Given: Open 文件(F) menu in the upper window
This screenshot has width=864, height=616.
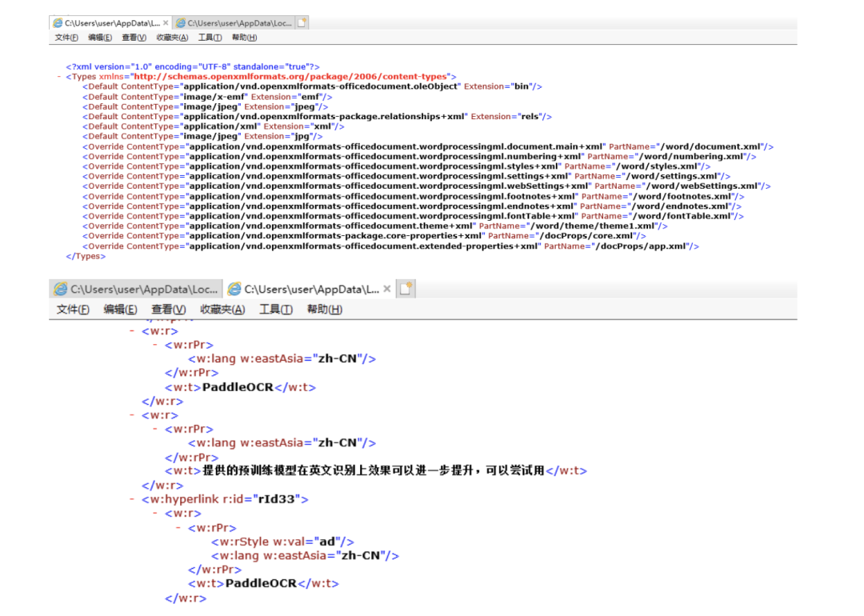Looking at the screenshot, I should pyautogui.click(x=66, y=38).
